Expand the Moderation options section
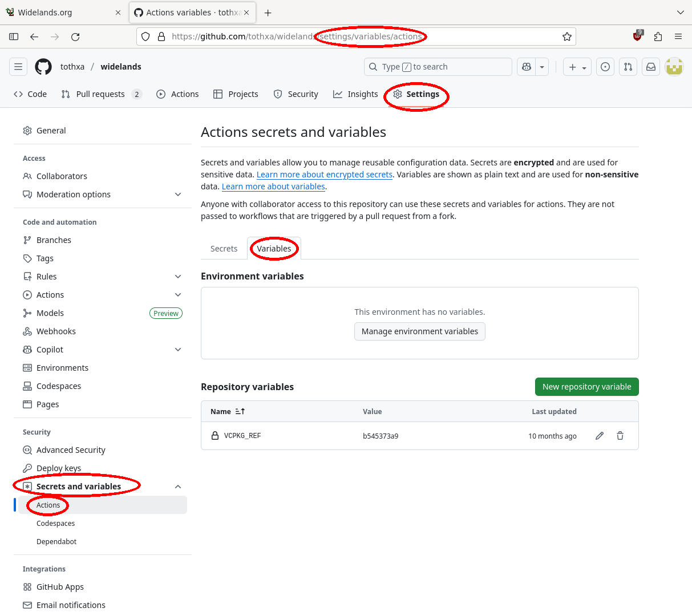This screenshot has height=616, width=692. [x=178, y=194]
